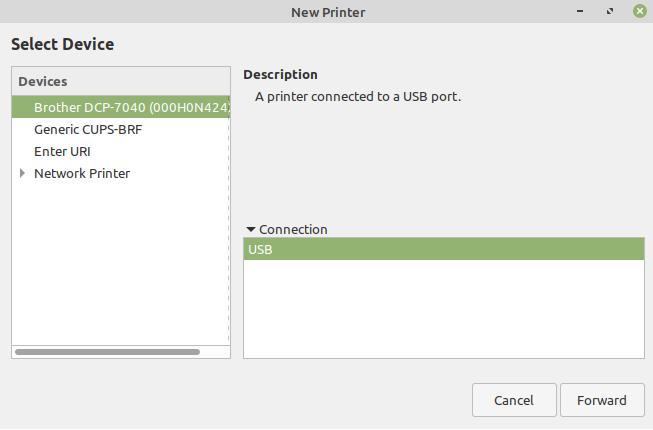Click the Select Device heading

click(62, 44)
